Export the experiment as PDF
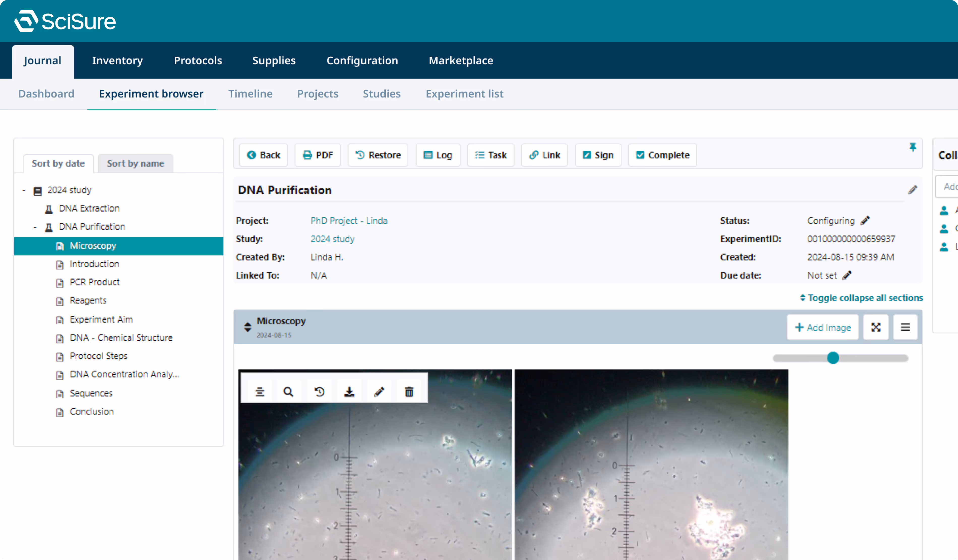 pyautogui.click(x=318, y=155)
